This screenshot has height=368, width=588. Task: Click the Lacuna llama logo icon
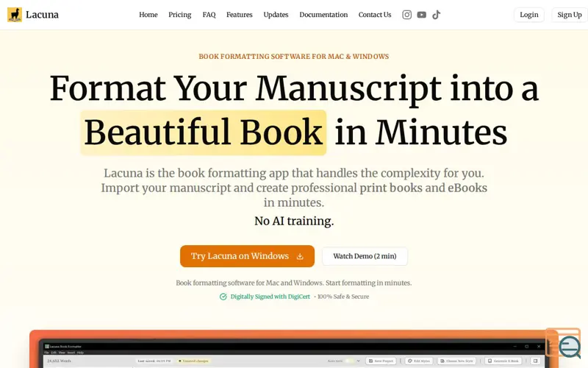[15, 15]
